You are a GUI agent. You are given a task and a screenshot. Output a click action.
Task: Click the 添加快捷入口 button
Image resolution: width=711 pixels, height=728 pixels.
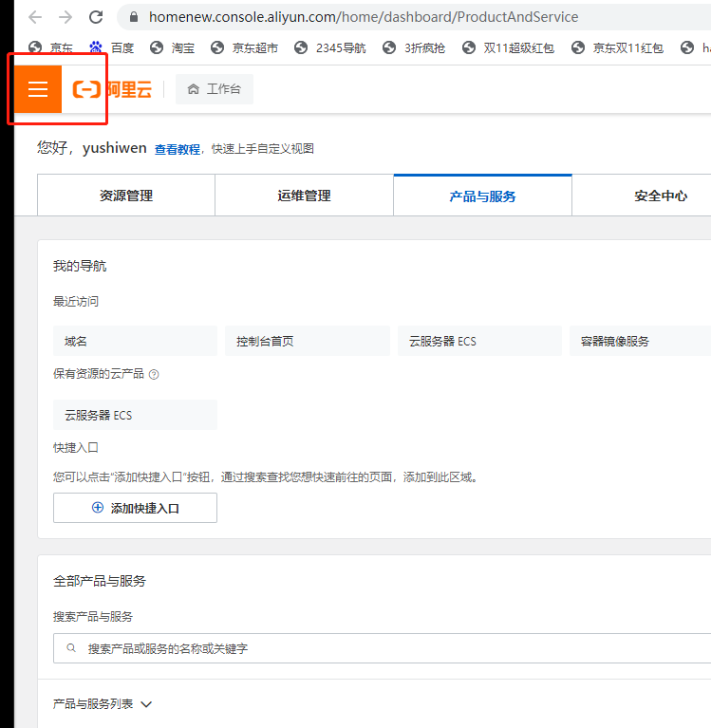[x=135, y=508]
